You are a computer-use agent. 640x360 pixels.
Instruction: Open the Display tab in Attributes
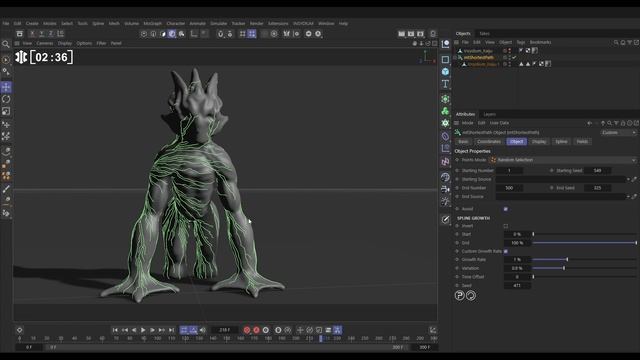click(539, 142)
